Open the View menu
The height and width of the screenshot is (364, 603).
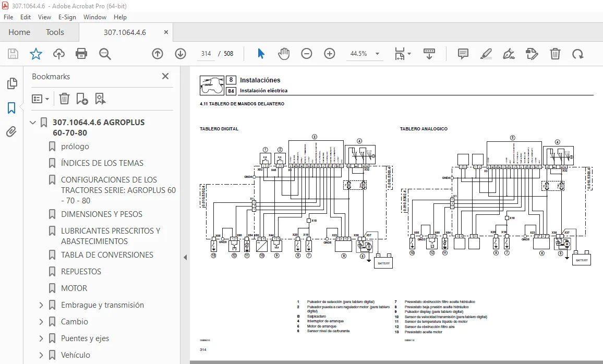[x=44, y=17]
